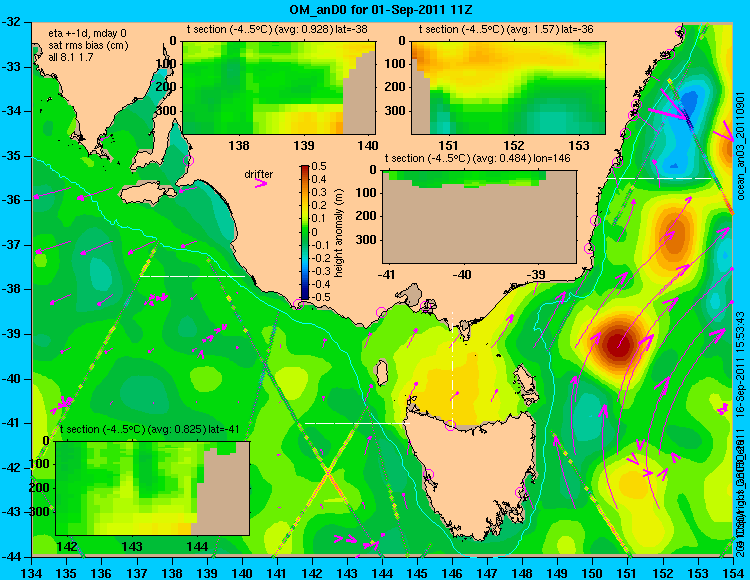The width and height of the screenshot is (750, 580).
Task: Select the title 't section (avg: 0.484) lon=146'
Action: pyautogui.click(x=477, y=158)
